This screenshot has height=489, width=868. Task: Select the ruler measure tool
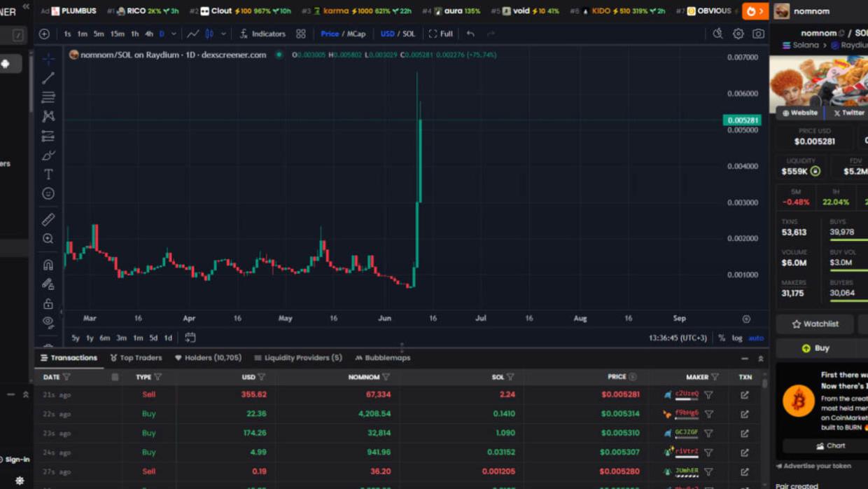[x=48, y=219]
